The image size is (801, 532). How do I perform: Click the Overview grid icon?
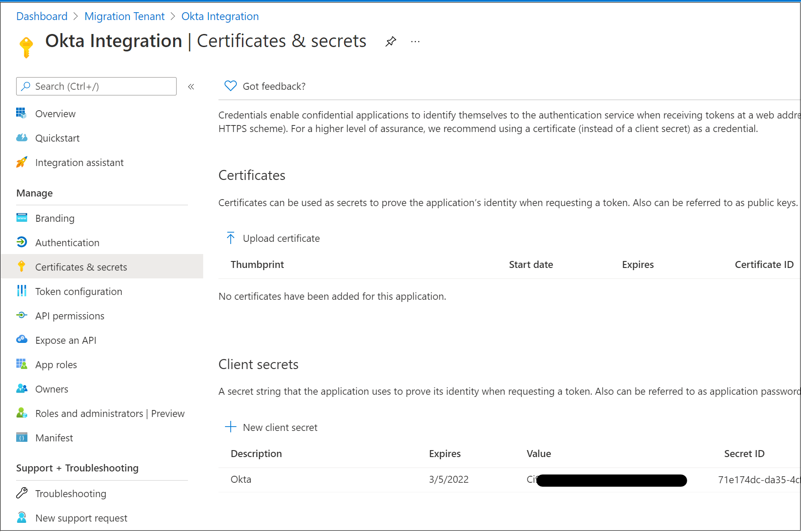(x=21, y=113)
